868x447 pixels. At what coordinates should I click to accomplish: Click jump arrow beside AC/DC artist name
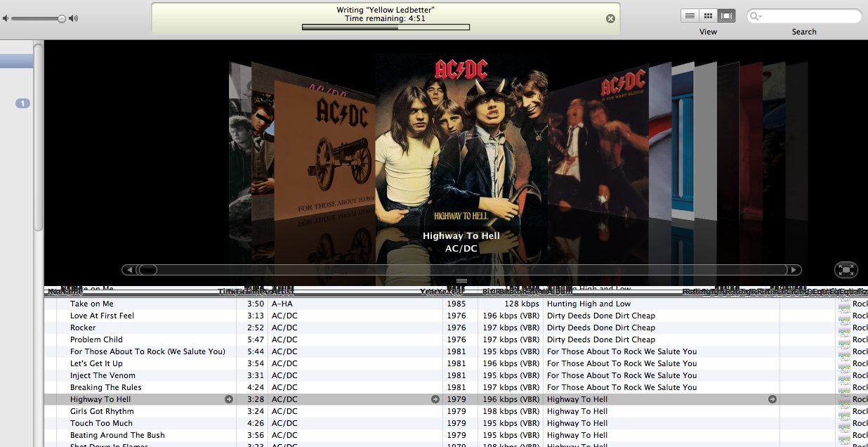434,399
